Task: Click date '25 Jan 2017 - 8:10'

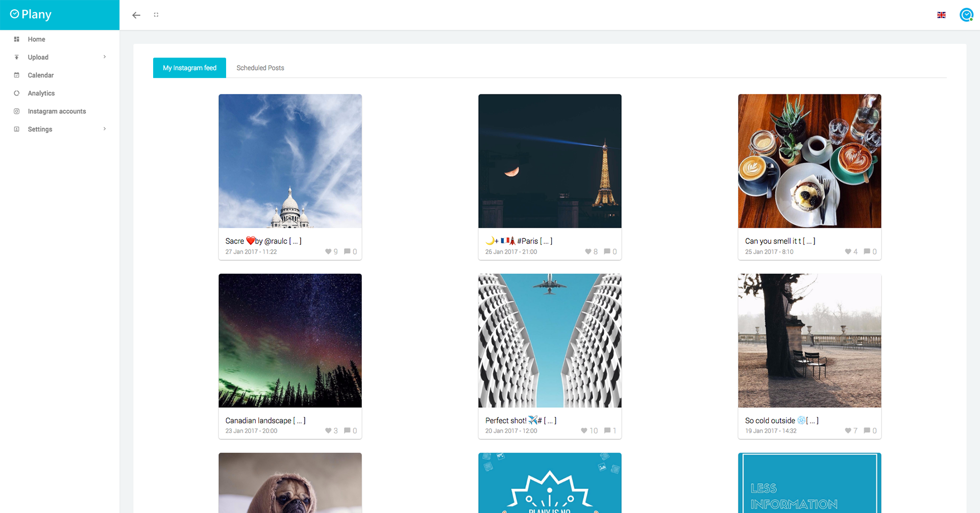Action: coord(769,252)
